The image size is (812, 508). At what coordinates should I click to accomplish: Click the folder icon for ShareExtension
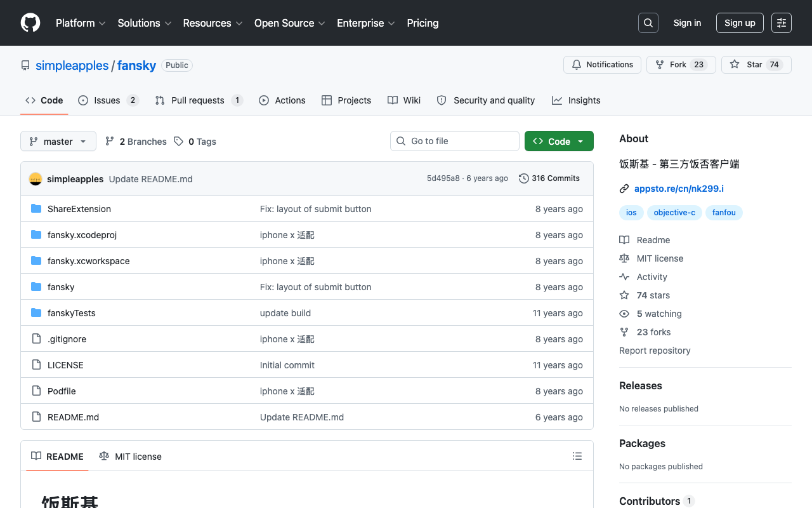tap(36, 209)
